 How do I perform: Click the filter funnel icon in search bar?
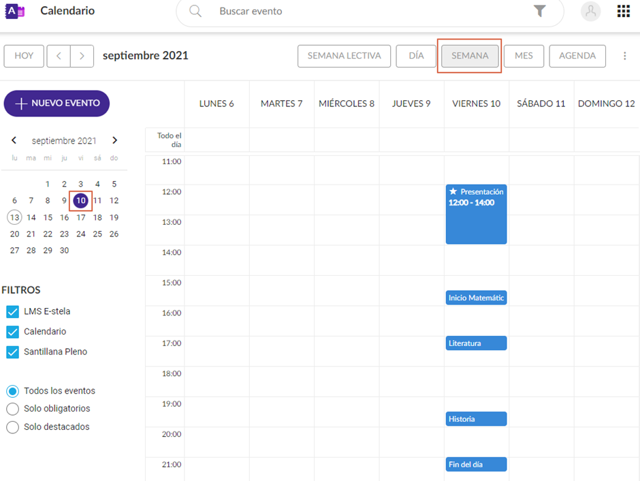pyautogui.click(x=540, y=11)
